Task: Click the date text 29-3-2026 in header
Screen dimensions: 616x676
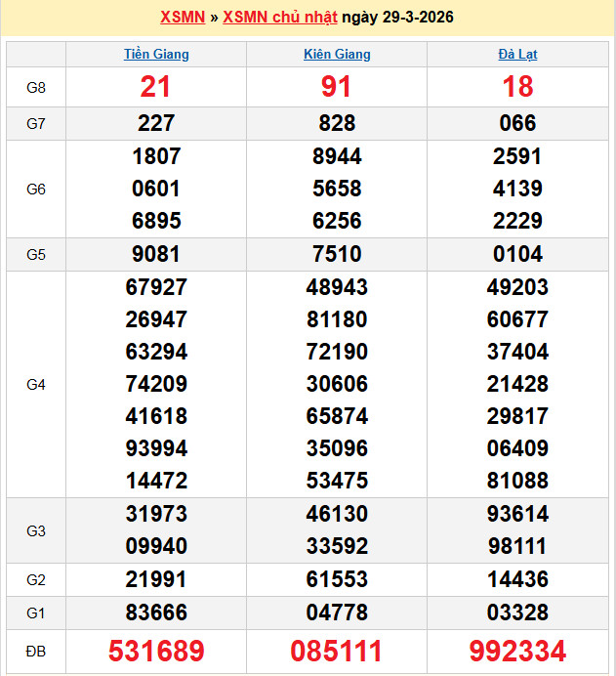Action: coord(418,18)
